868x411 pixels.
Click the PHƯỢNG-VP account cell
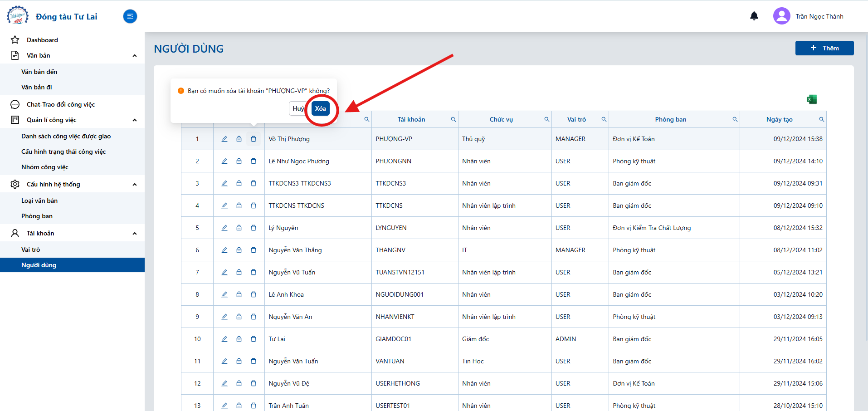[x=415, y=139]
